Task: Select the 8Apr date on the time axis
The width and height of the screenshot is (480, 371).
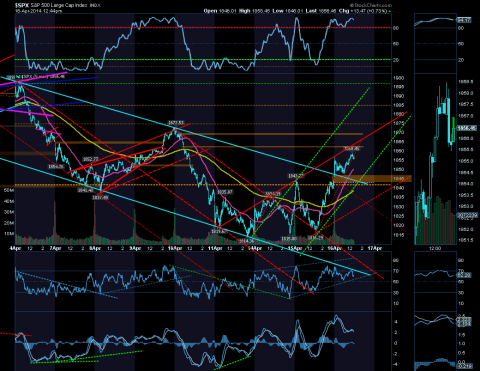Action: [95, 248]
